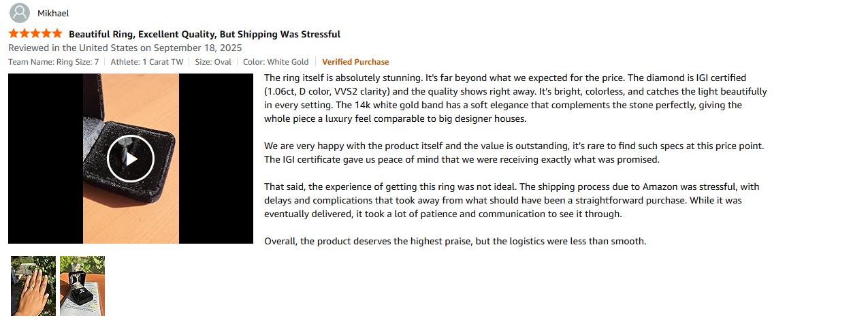The width and height of the screenshot is (868, 324).
Task: Click the Verified Purchase label
Action: coord(355,62)
